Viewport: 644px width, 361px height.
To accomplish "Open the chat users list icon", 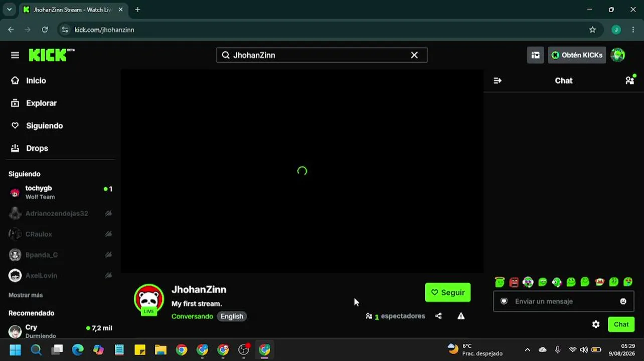I will [x=630, y=81].
